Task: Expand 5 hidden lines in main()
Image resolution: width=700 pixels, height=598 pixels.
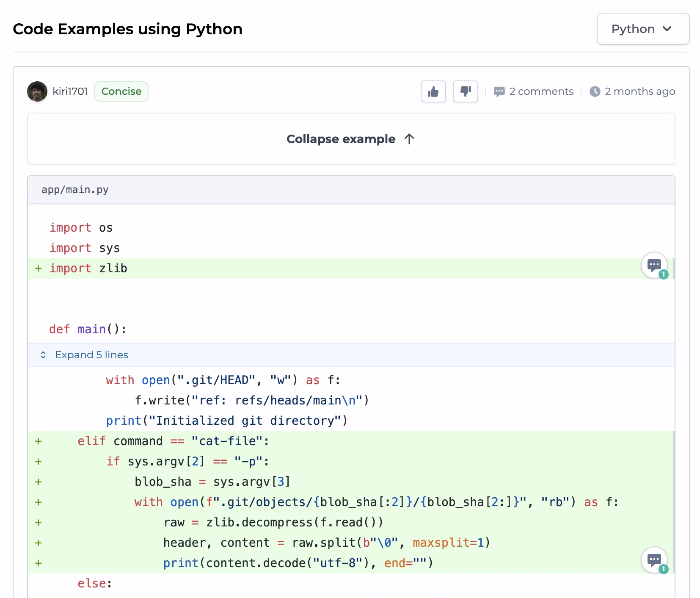Action: (x=91, y=355)
